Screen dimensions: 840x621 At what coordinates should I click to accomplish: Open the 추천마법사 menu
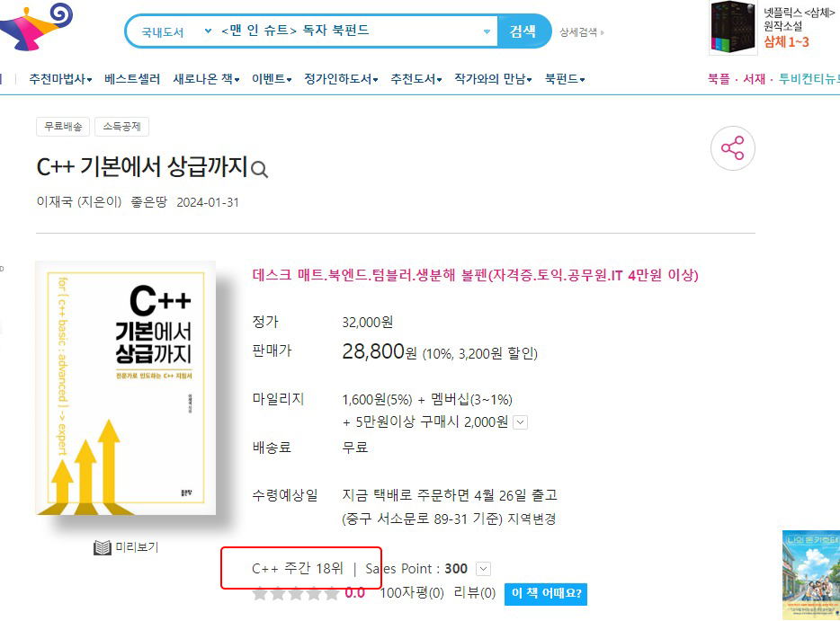click(x=60, y=79)
